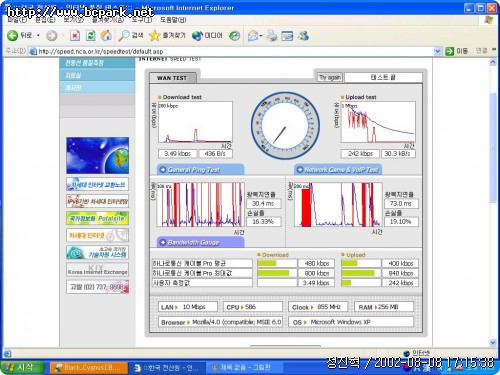
Task: Click the Forward navigation arrow icon
Action: pyautogui.click(x=51, y=36)
